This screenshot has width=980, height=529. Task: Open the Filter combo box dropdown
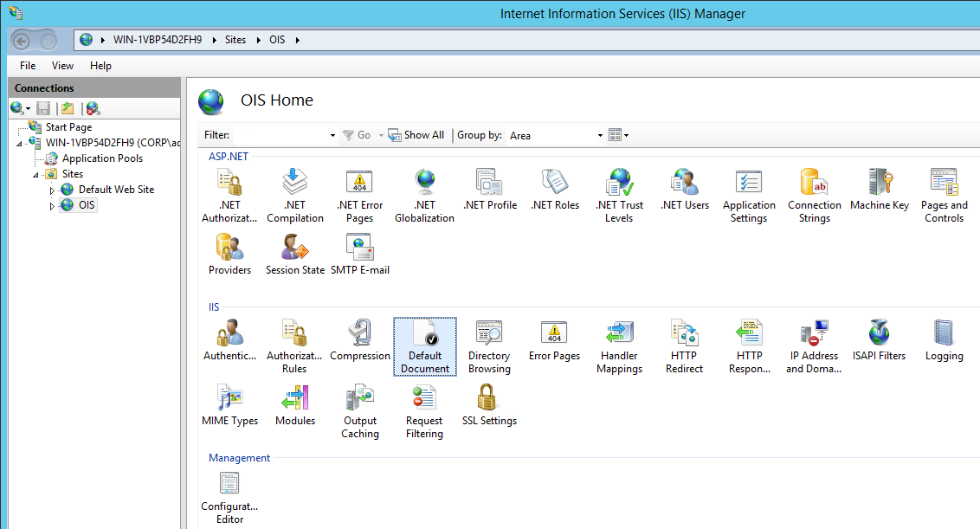[332, 136]
